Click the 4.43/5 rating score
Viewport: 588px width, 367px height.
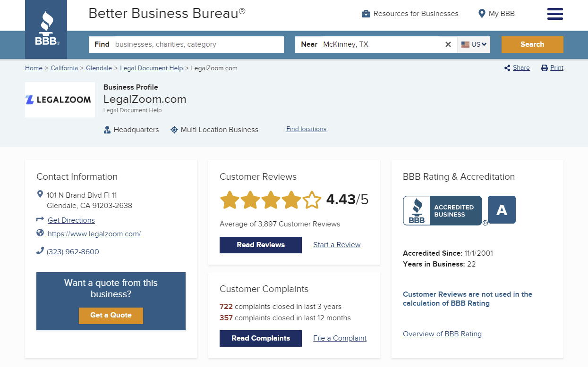347,200
